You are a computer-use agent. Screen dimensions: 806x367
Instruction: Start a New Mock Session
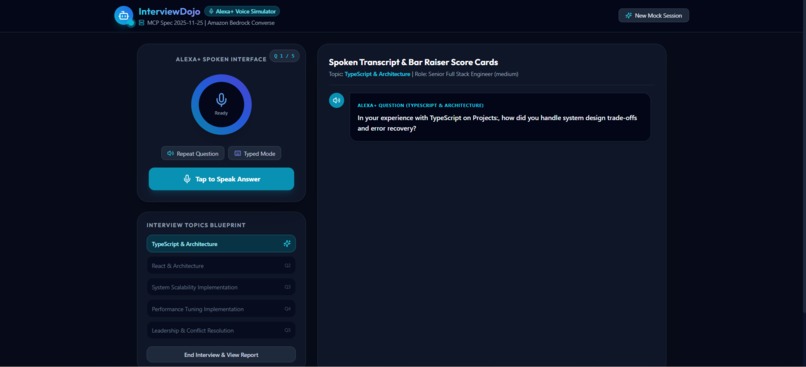pyautogui.click(x=653, y=15)
